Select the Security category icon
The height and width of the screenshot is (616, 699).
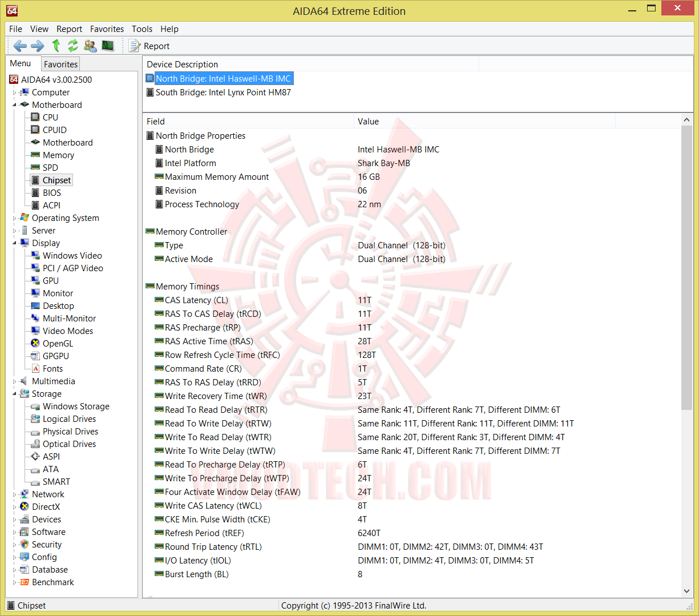coord(25,545)
